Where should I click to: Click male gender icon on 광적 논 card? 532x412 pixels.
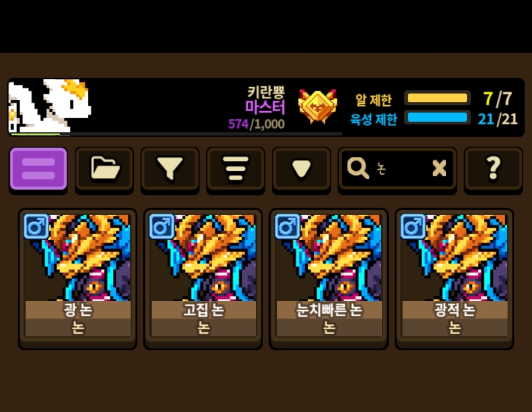click(413, 226)
